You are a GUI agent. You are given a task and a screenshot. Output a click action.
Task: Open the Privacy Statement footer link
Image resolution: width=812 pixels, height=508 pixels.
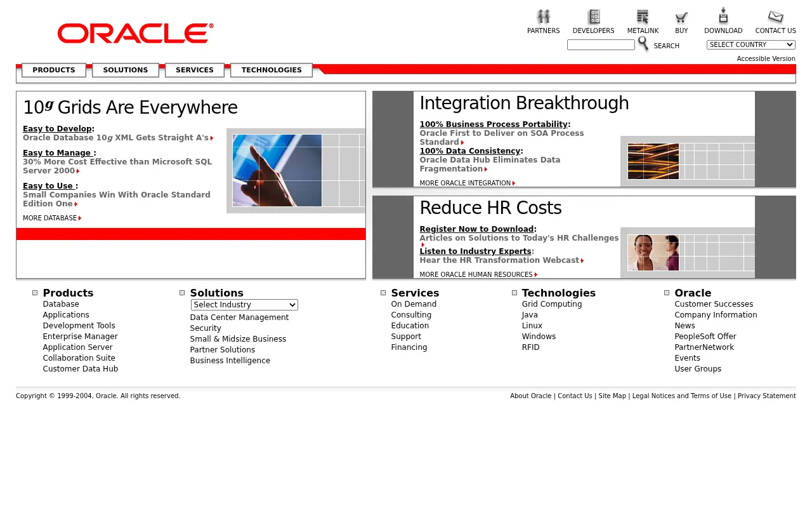click(766, 396)
